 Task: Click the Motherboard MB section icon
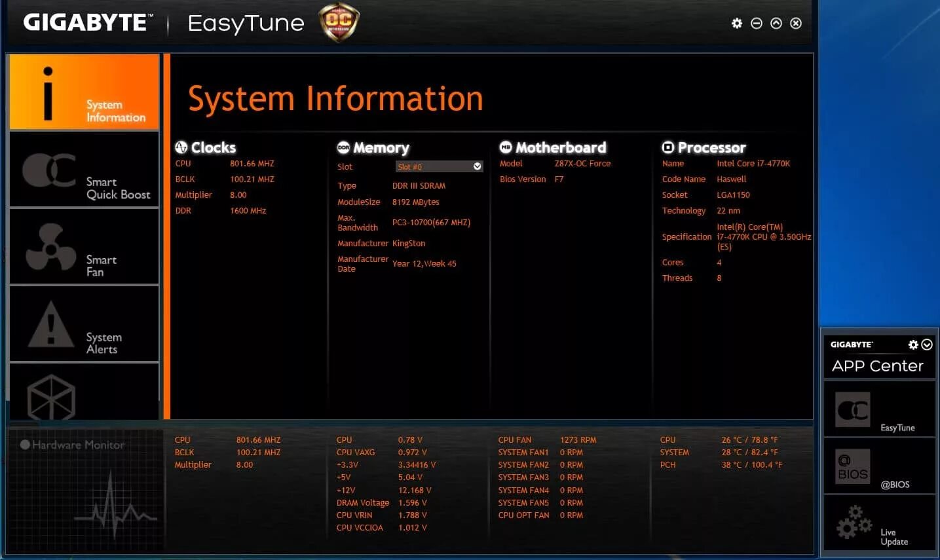506,147
